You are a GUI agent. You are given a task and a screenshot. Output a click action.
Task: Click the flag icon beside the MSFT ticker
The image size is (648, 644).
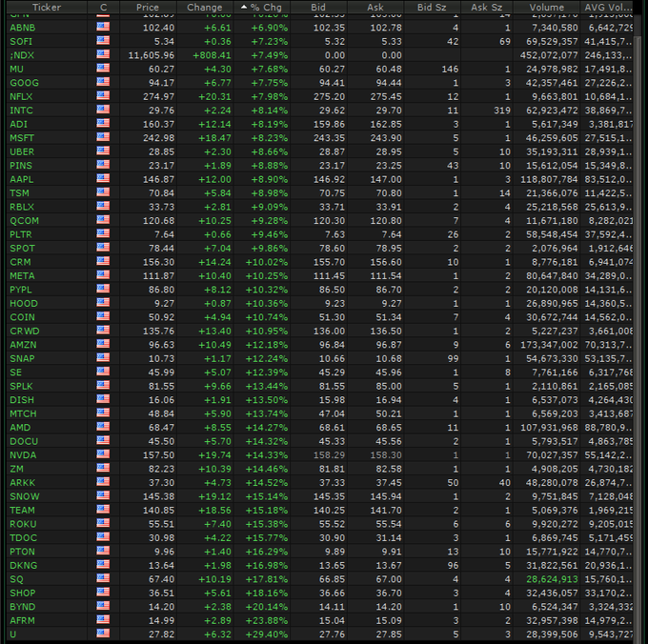tap(103, 138)
